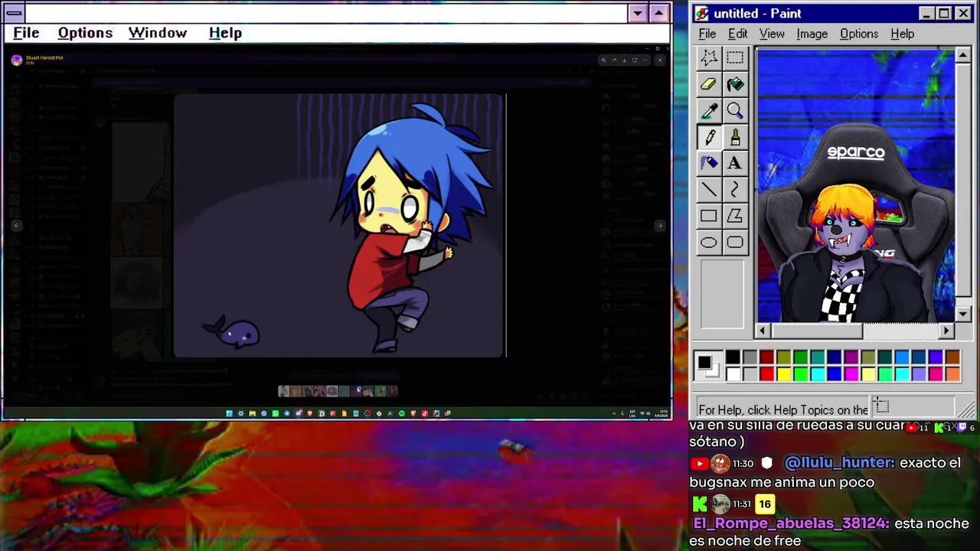Pick the Fill With Color bucket tool

coord(735,84)
